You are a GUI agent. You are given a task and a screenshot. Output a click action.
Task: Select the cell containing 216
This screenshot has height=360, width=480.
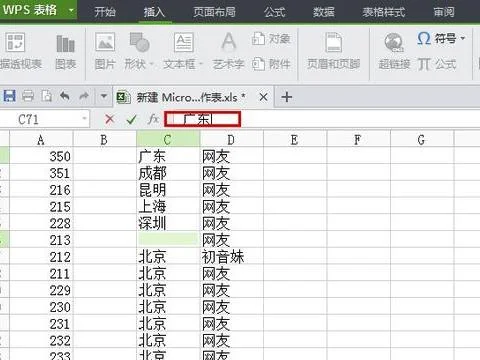click(x=41, y=190)
